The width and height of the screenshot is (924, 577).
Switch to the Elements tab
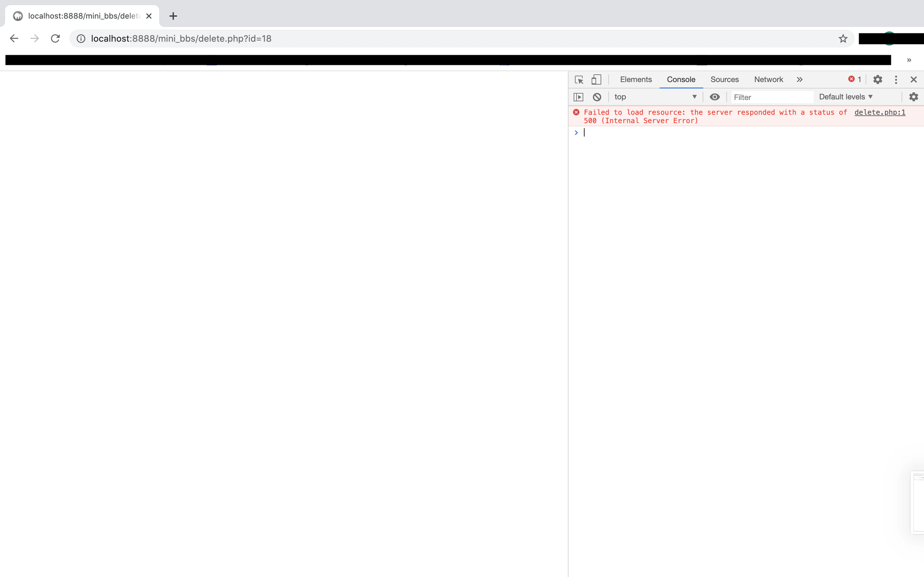(x=636, y=79)
